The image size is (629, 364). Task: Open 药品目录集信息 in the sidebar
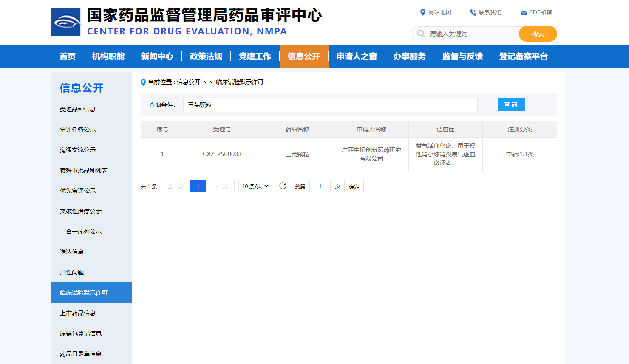pos(81,354)
